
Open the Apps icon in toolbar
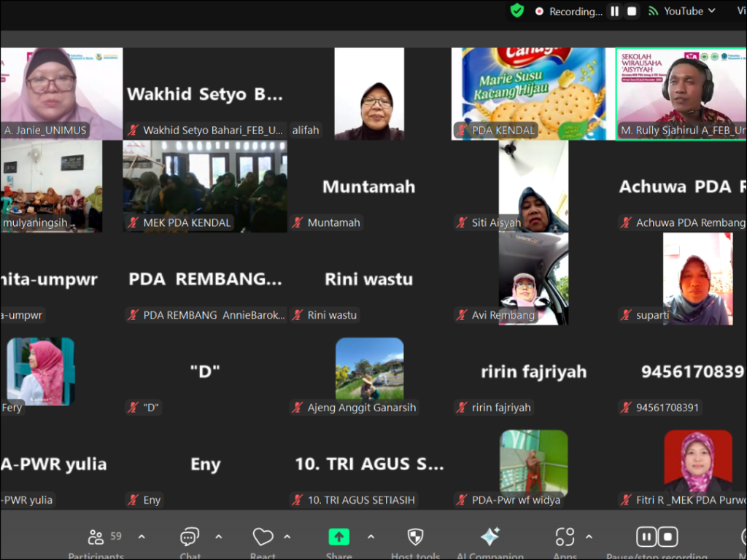coord(565,538)
